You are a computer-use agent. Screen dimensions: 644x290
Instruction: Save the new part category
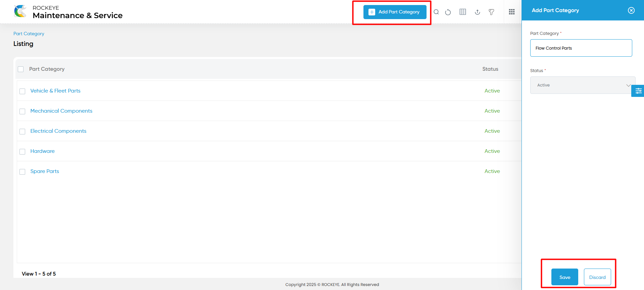tap(565, 277)
